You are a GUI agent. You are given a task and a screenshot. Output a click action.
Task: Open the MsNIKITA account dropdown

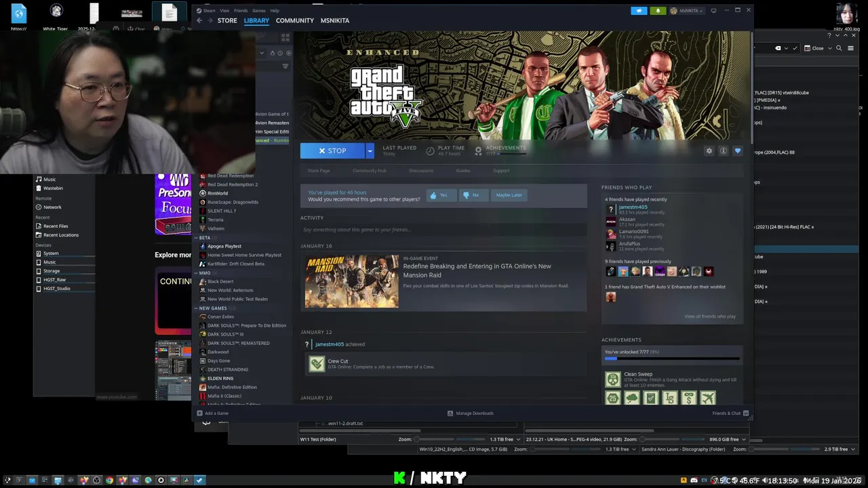coord(686,11)
